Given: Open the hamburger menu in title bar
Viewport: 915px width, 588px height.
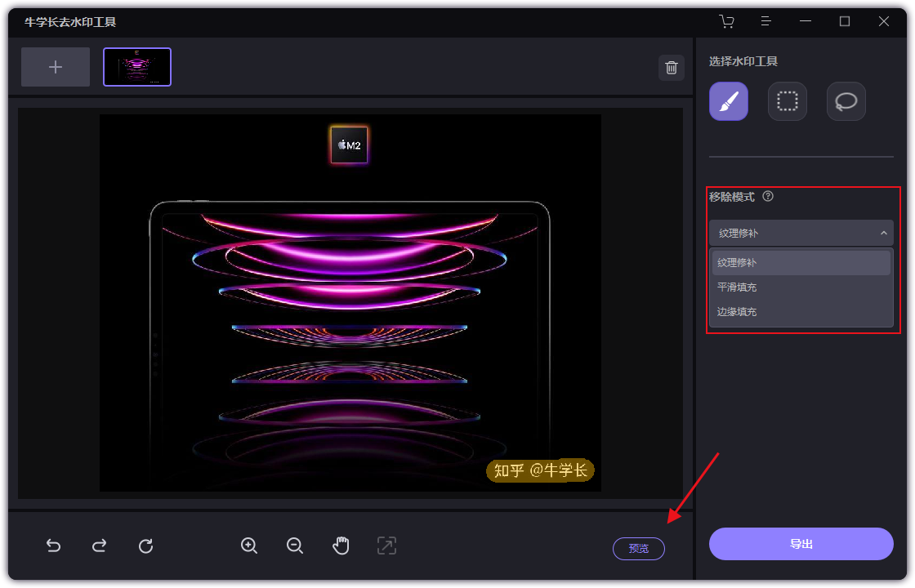Looking at the screenshot, I should point(766,21).
